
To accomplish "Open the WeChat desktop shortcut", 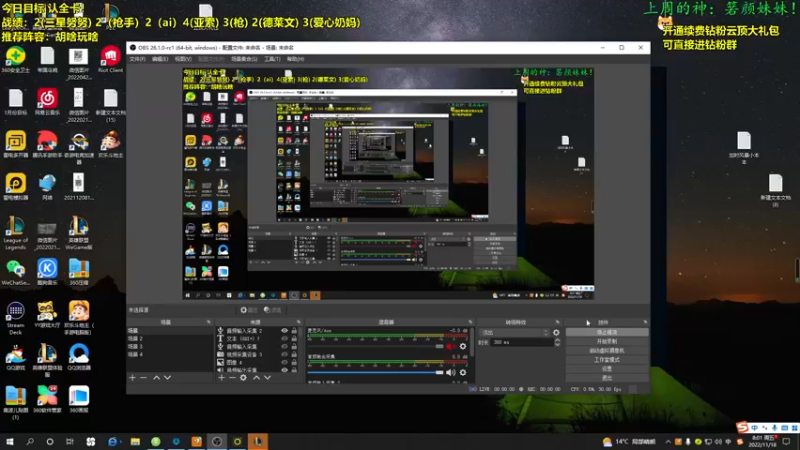I will tap(15, 271).
